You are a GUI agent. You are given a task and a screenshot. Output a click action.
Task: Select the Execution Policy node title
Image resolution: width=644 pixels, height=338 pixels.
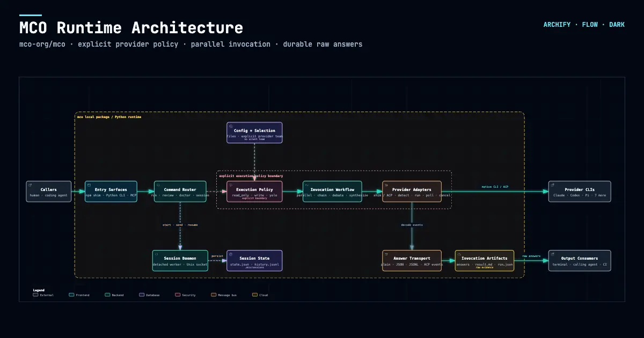(x=254, y=189)
